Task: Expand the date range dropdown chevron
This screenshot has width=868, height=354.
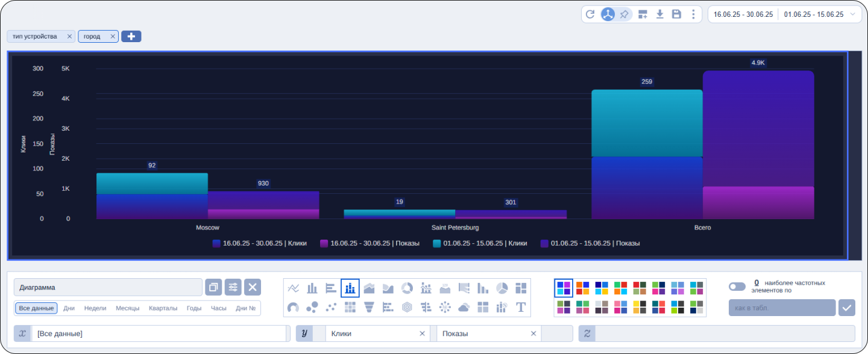Action: click(853, 14)
